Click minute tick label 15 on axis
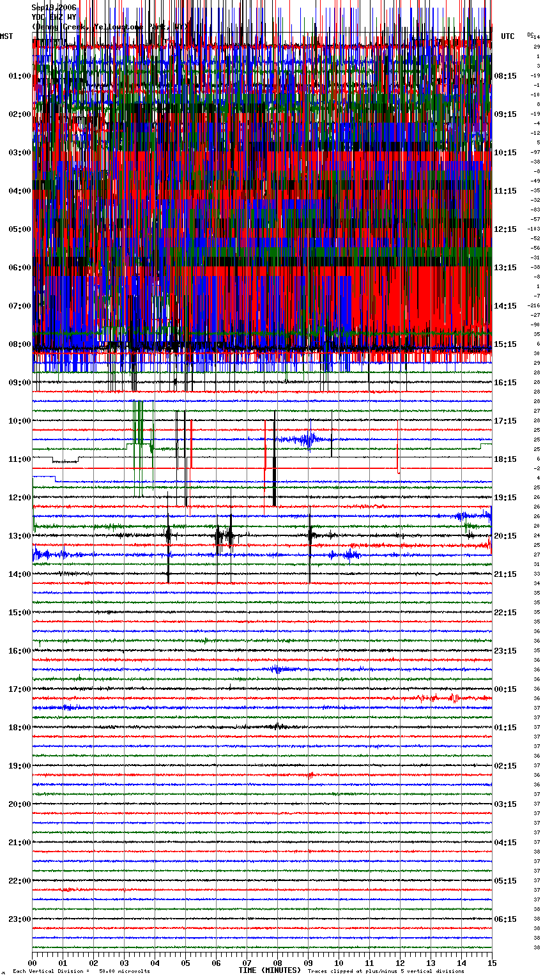Viewport: 543px width, 980px height. point(492,963)
